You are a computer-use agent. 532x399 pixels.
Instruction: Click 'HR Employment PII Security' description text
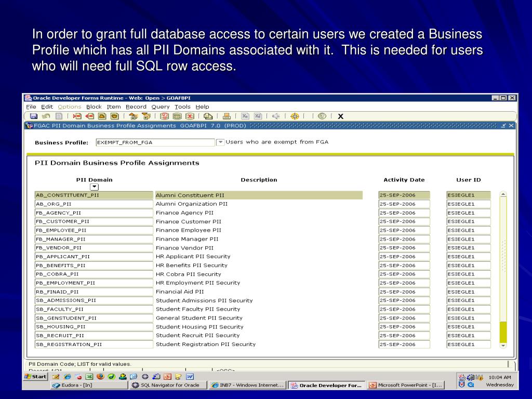click(198, 283)
